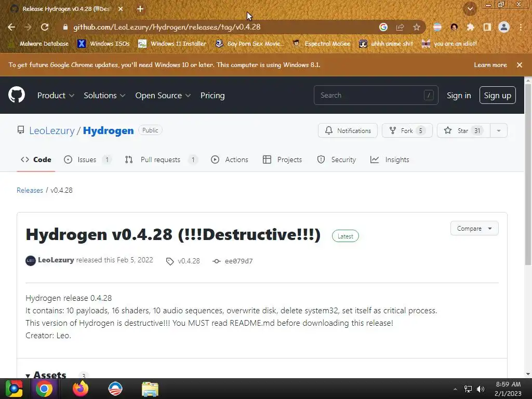Viewport: 532px width, 399px height.
Task: Select the Code tab
Action: (x=36, y=159)
